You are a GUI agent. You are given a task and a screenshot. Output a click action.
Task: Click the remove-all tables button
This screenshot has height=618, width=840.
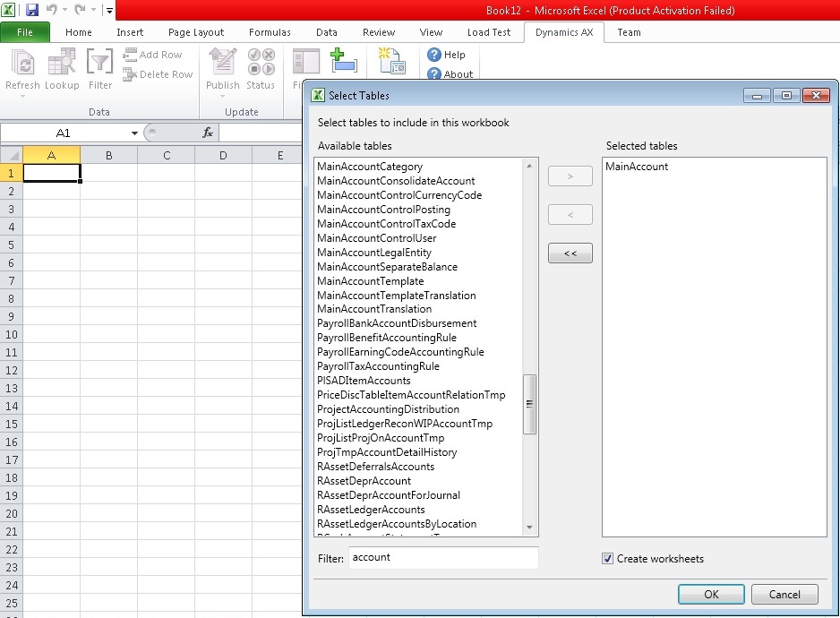pyautogui.click(x=570, y=253)
